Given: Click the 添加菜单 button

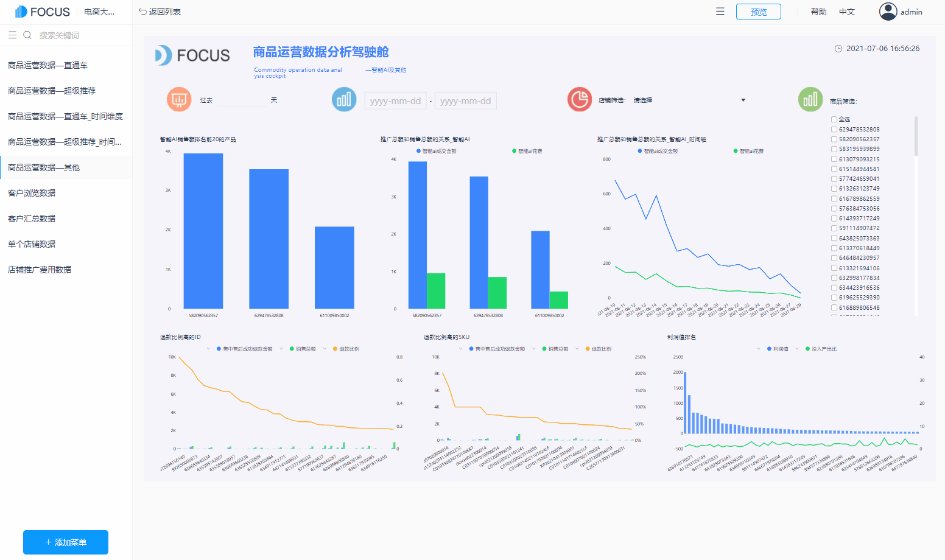Looking at the screenshot, I should [65, 542].
